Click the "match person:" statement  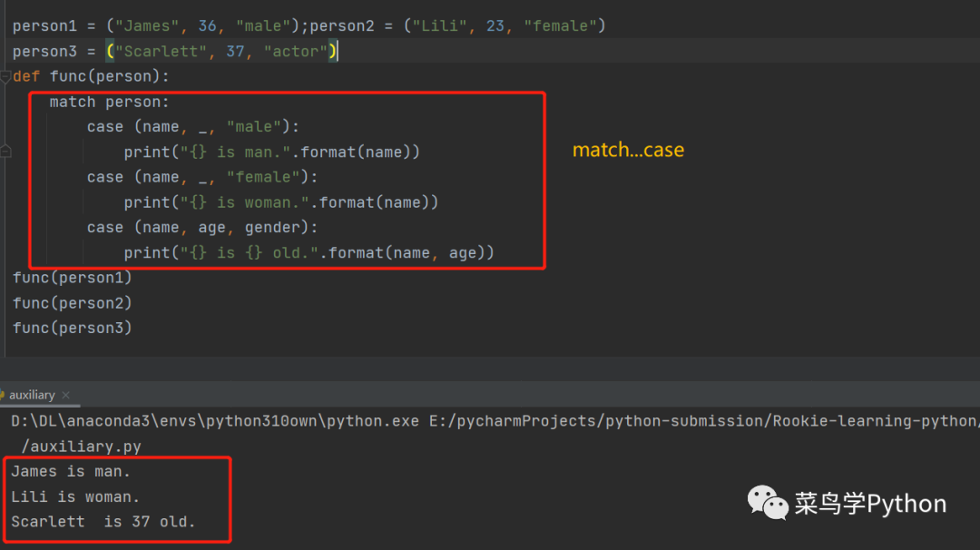(110, 102)
